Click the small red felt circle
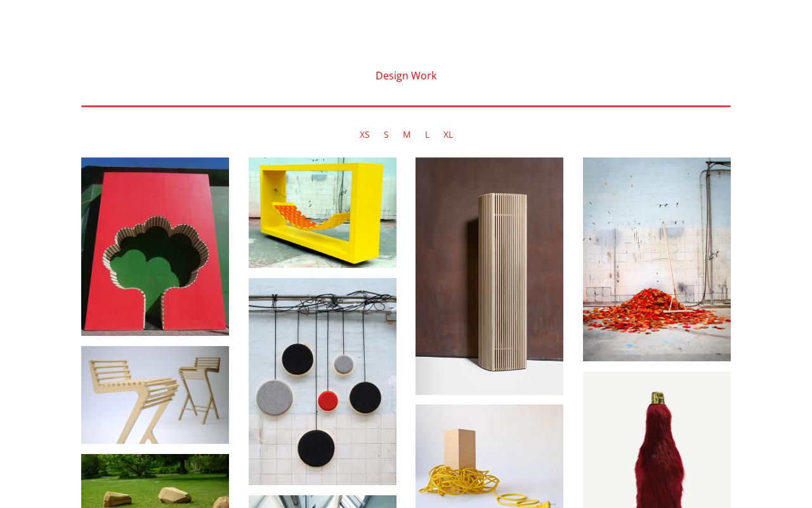 [x=327, y=401]
